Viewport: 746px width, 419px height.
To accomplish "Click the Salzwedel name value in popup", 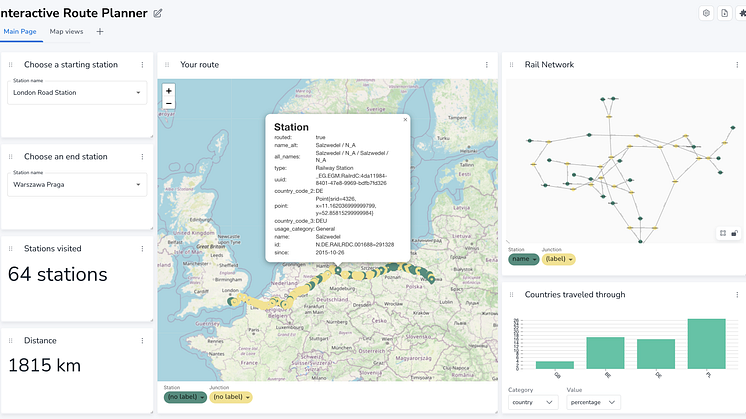I will tap(328, 236).
